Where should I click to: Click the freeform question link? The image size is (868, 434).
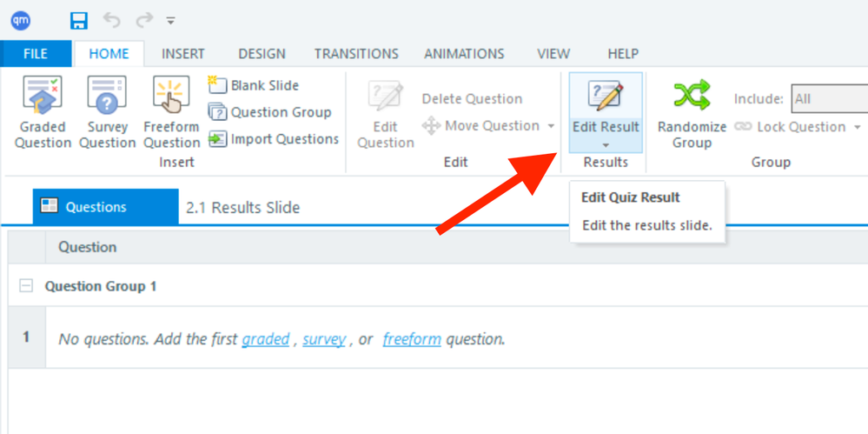point(412,339)
